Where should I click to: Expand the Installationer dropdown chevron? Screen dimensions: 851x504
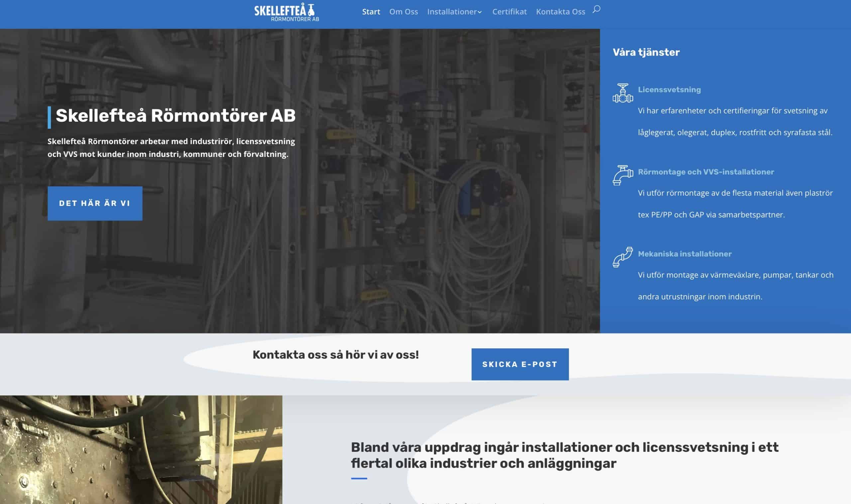coord(479,12)
